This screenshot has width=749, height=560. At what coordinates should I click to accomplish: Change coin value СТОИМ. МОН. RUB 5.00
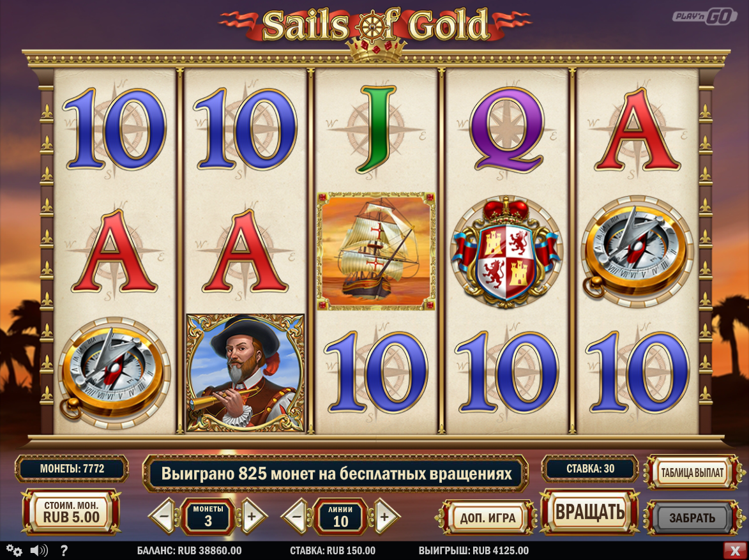coord(71,511)
